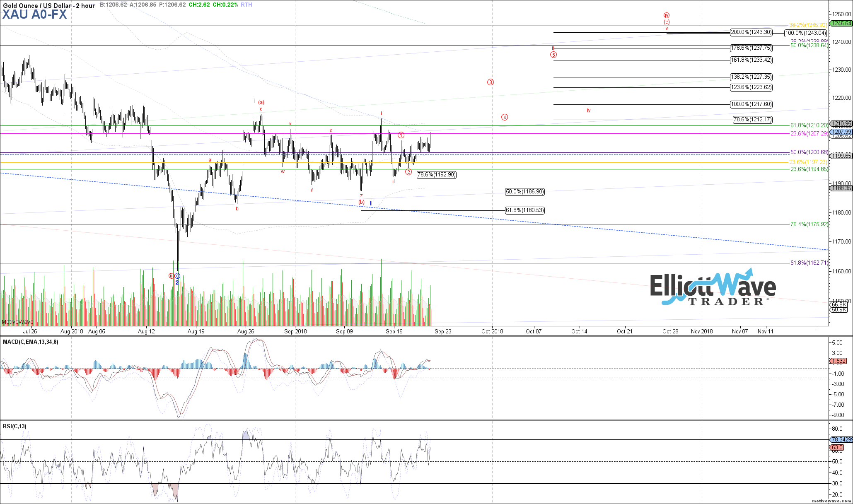Click the MotiveWave label in the volume pane

tap(17, 322)
